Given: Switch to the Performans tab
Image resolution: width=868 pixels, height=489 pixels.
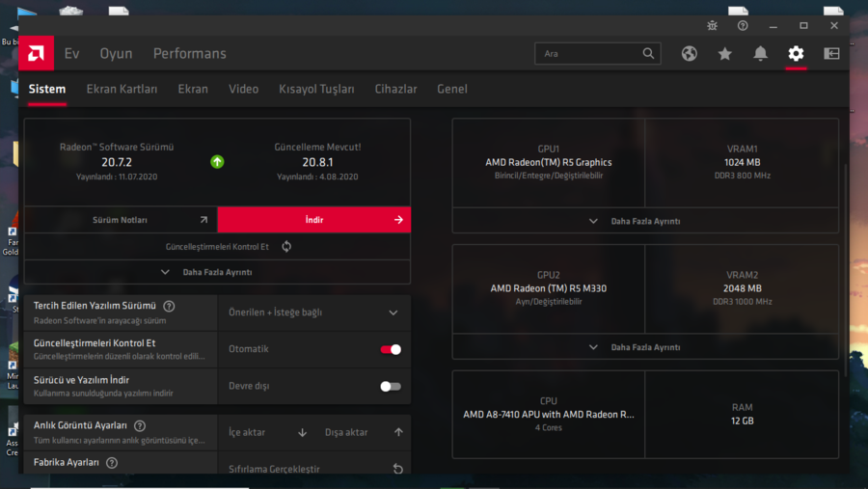Looking at the screenshot, I should [189, 53].
